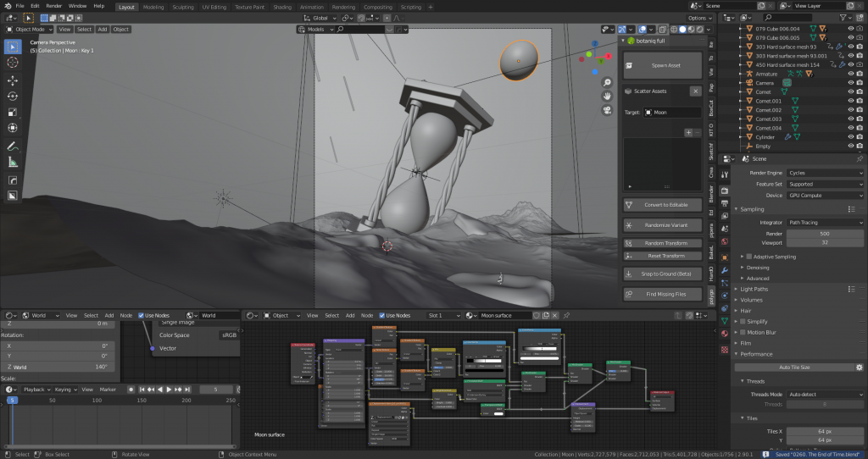Switch to the Shading workspace tab
Image resolution: width=868 pixels, height=459 pixels.
[x=281, y=7]
